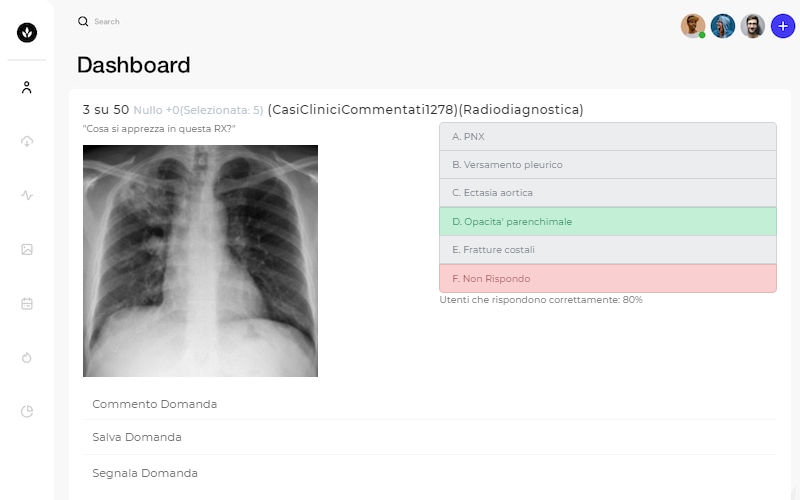Choose answer C. Ectasia aortica
Screen dimensions: 800x500
click(x=608, y=193)
